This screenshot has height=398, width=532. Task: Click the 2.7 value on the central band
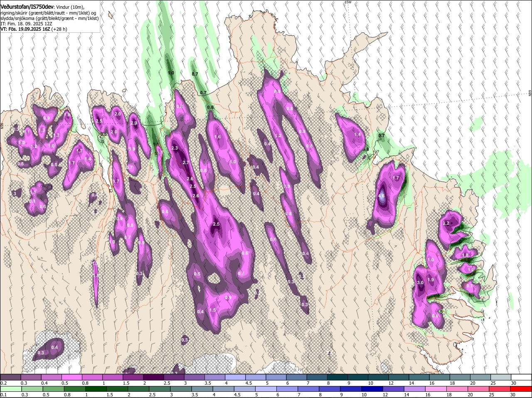(x=186, y=163)
